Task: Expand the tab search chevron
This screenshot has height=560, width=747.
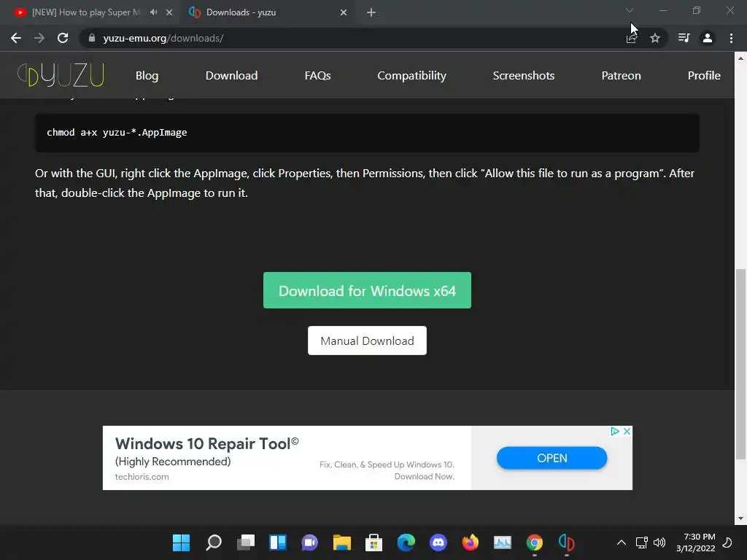Action: click(630, 10)
